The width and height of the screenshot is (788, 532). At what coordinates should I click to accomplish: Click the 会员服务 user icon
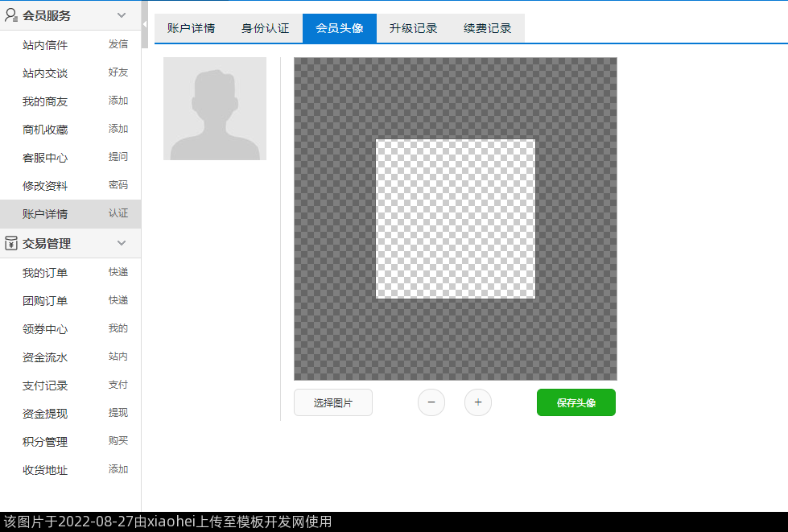click(11, 15)
